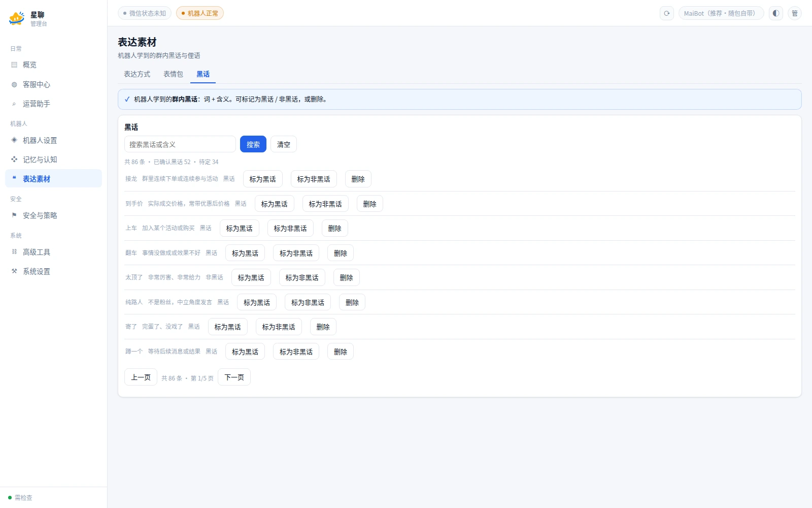Click the 清空 button
This screenshot has width=812, height=508.
point(284,144)
